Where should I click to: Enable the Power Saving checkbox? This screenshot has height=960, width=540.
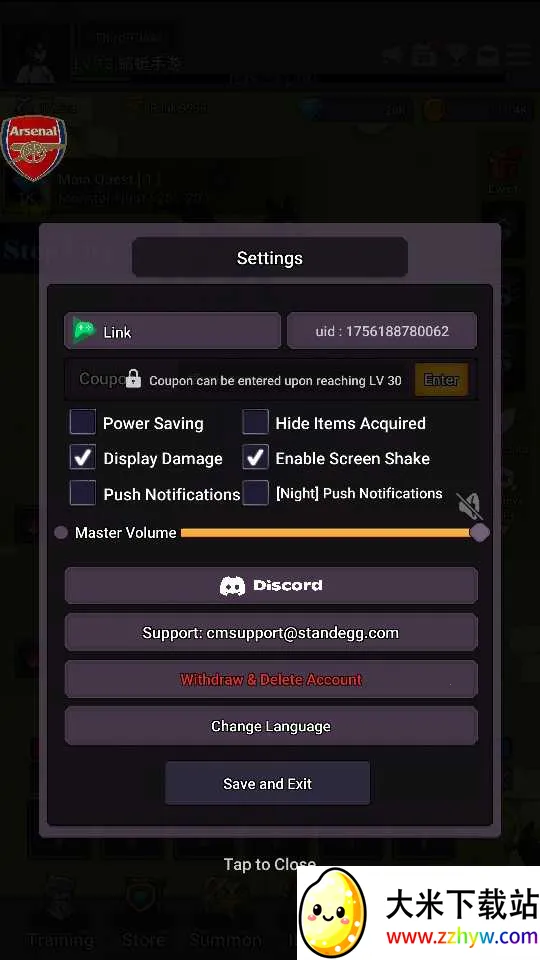pos(83,422)
